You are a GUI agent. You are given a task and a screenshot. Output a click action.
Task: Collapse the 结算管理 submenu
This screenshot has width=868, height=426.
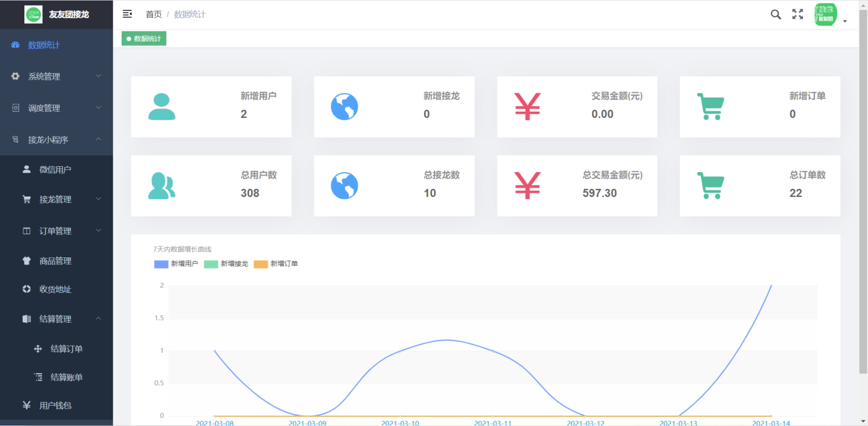56,318
